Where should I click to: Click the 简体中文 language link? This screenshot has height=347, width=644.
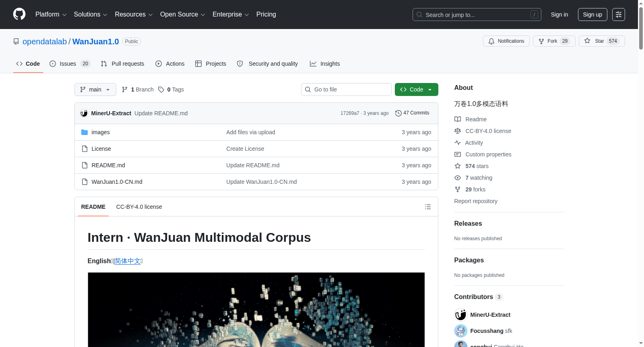pos(128,261)
